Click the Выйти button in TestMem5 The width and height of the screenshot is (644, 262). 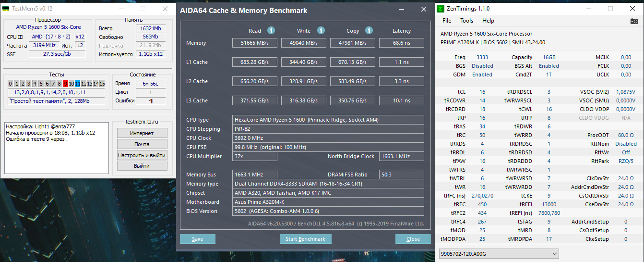pyautogui.click(x=142, y=166)
